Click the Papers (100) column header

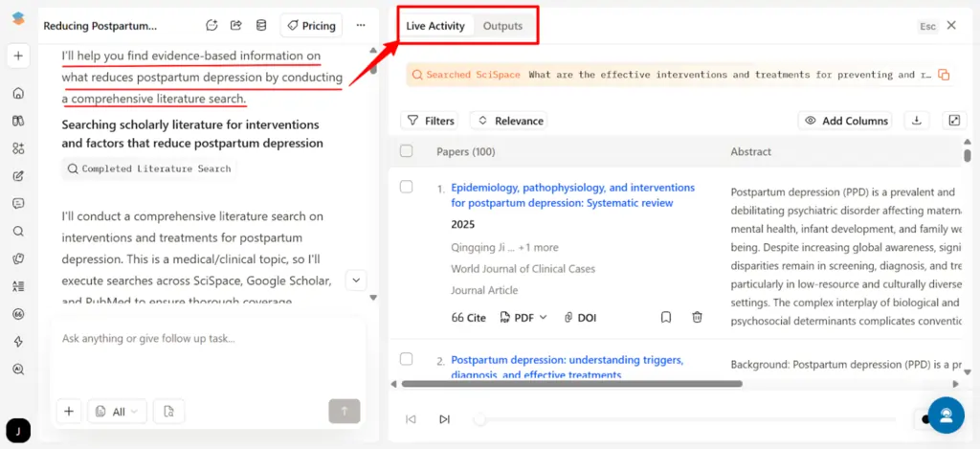[466, 151]
